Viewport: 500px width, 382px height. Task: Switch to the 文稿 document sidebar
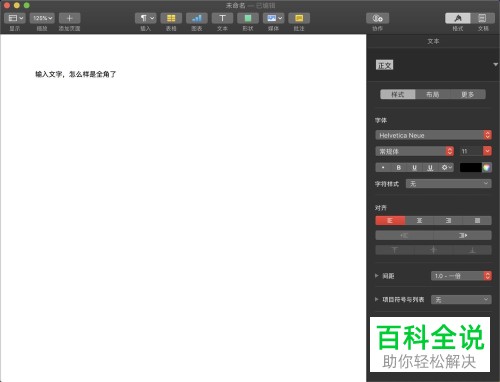click(482, 18)
